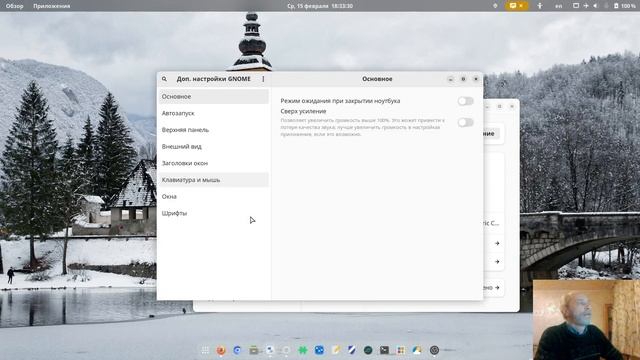Image resolution: width=640 pixels, height=360 pixels.
Task: Open the blue dotted app in dock
Action: pyautogui.click(x=319, y=350)
